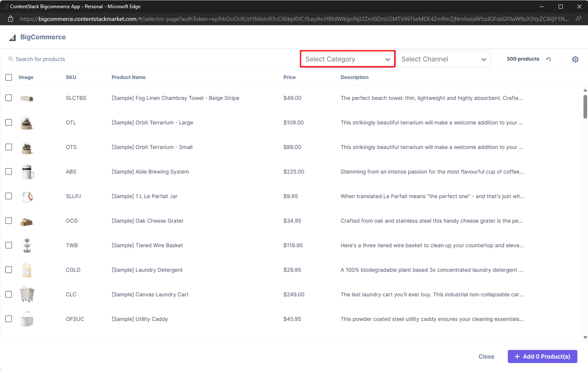
Task: Click product name Orbit Terrarium - Large
Action: point(152,122)
